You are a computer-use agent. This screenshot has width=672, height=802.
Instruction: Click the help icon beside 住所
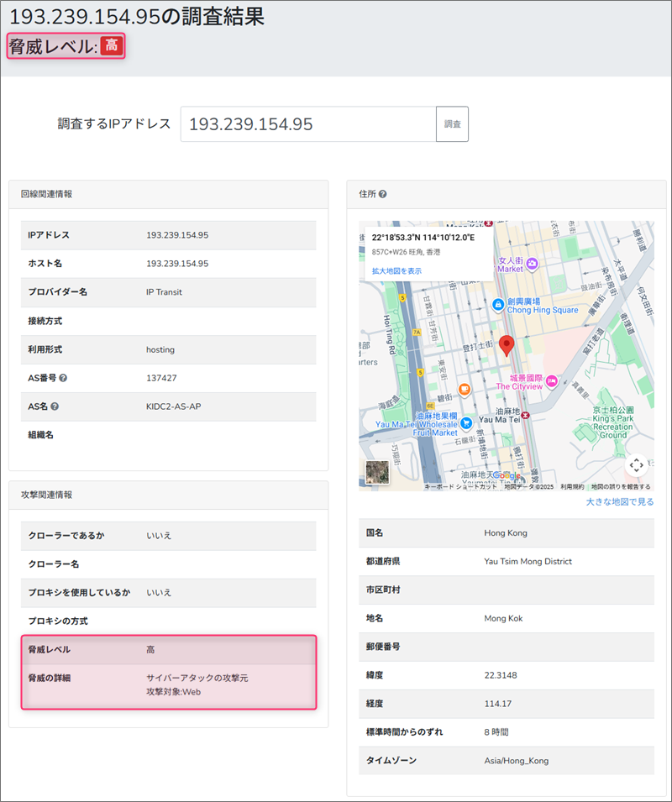tap(383, 194)
